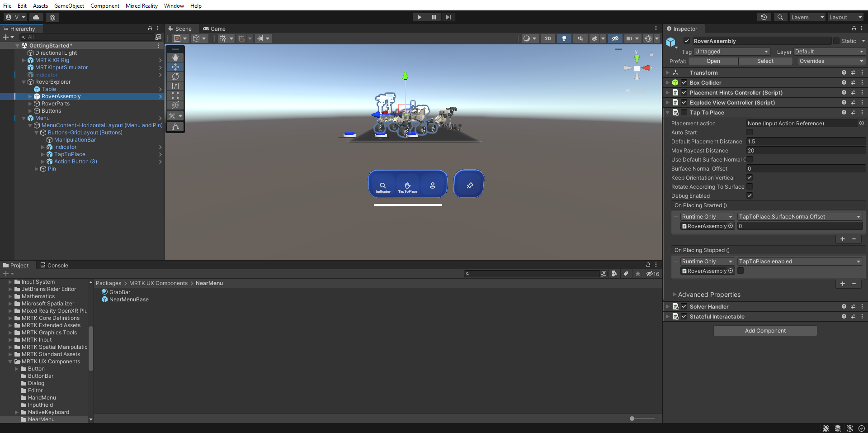The image size is (868, 433).
Task: Click the Play button
Action: click(x=419, y=17)
